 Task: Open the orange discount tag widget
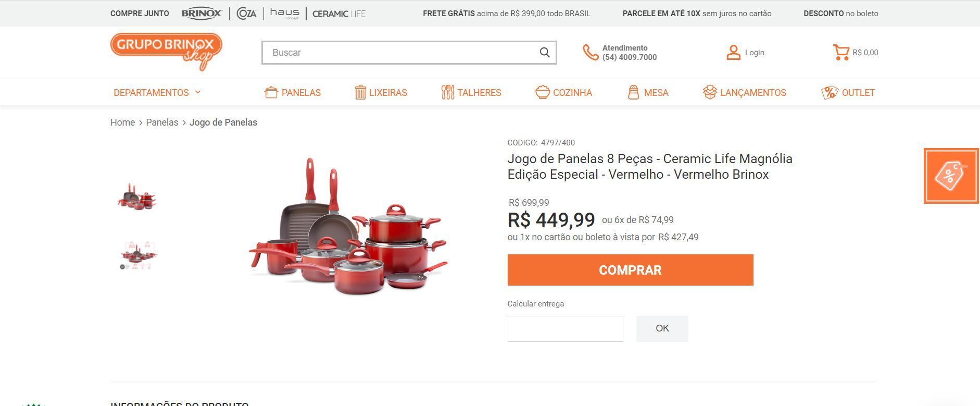point(951,176)
